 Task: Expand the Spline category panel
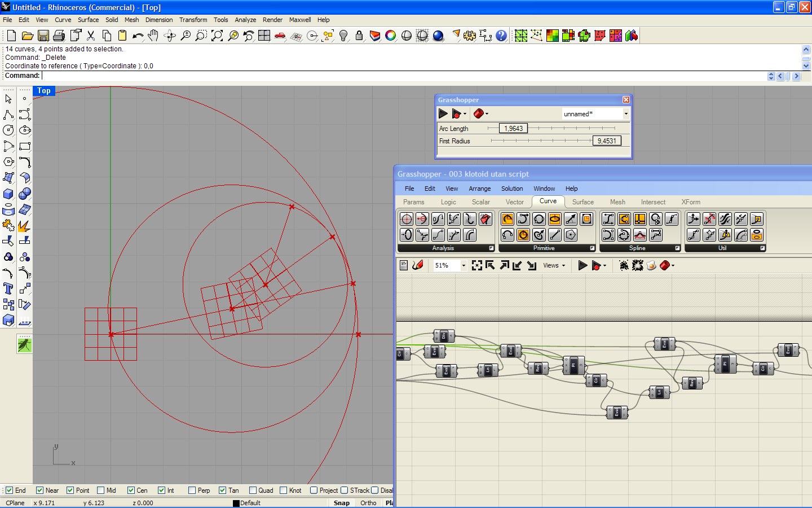coord(678,248)
